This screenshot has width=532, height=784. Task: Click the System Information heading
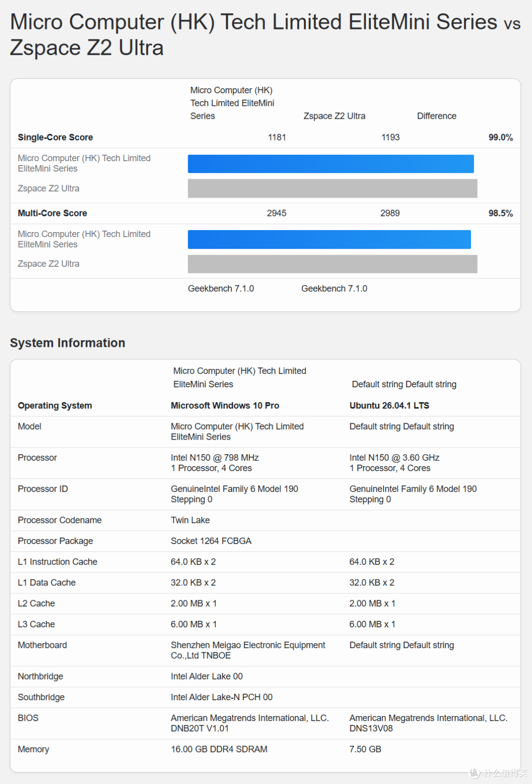coord(67,343)
